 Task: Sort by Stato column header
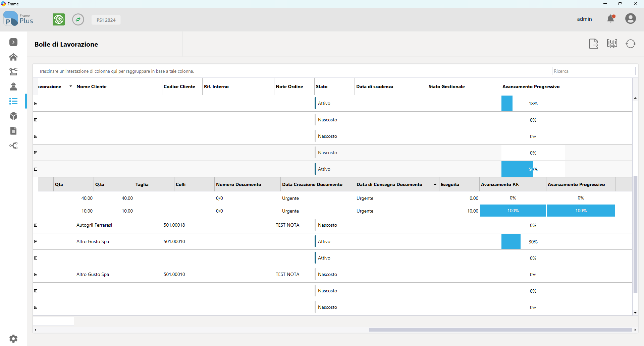point(334,86)
